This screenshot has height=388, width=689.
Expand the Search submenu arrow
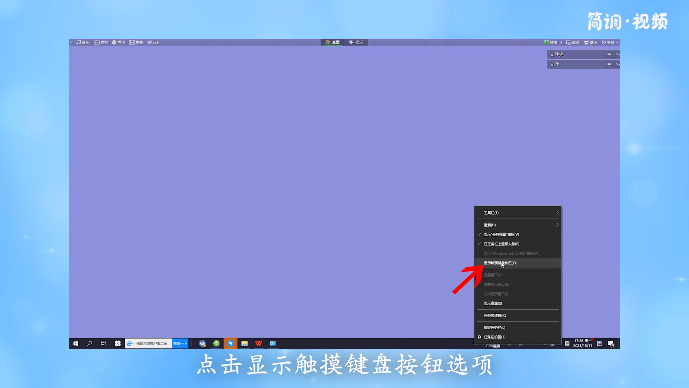point(557,225)
